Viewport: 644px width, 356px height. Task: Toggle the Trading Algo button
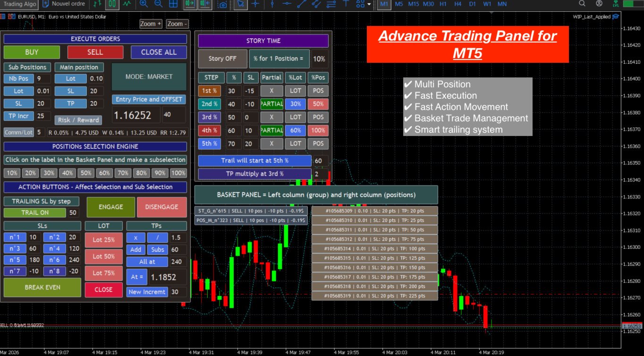19,4
